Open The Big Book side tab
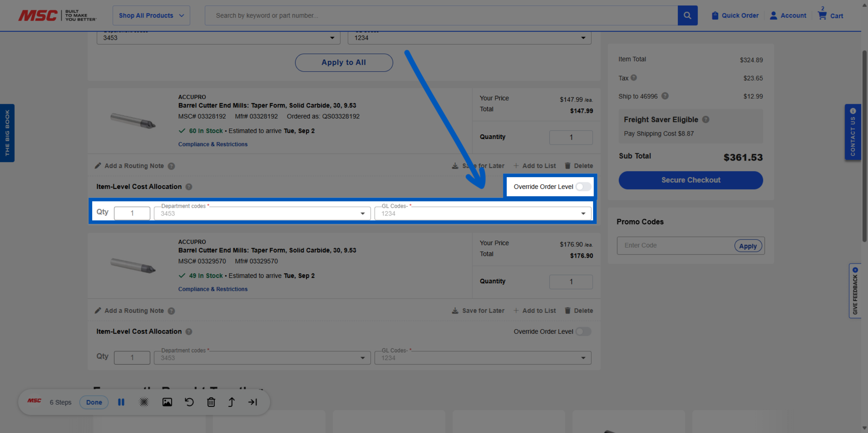Viewport: 868px width, 433px height. coord(7,133)
